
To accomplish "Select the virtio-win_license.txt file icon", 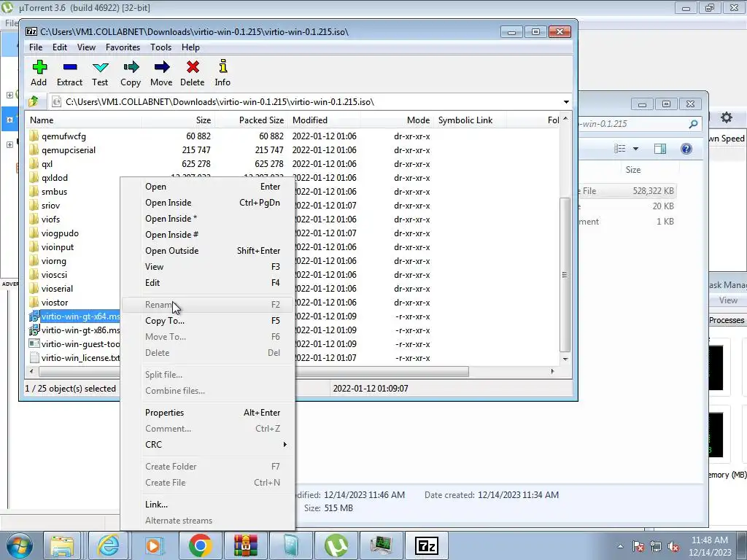I will 34,357.
